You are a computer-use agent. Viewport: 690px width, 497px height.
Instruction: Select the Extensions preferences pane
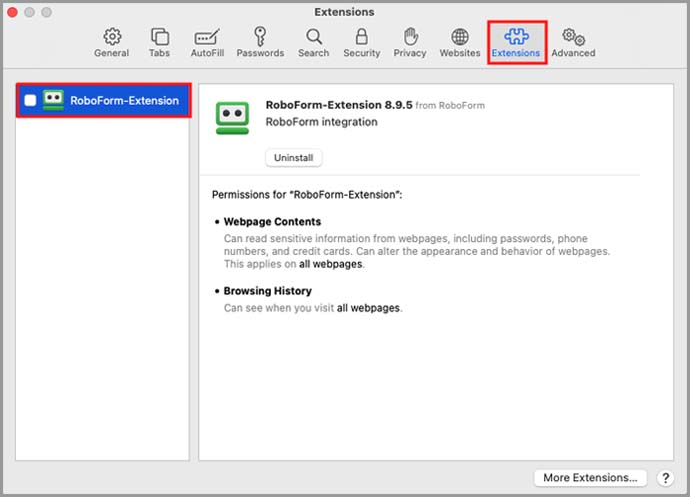tap(516, 43)
